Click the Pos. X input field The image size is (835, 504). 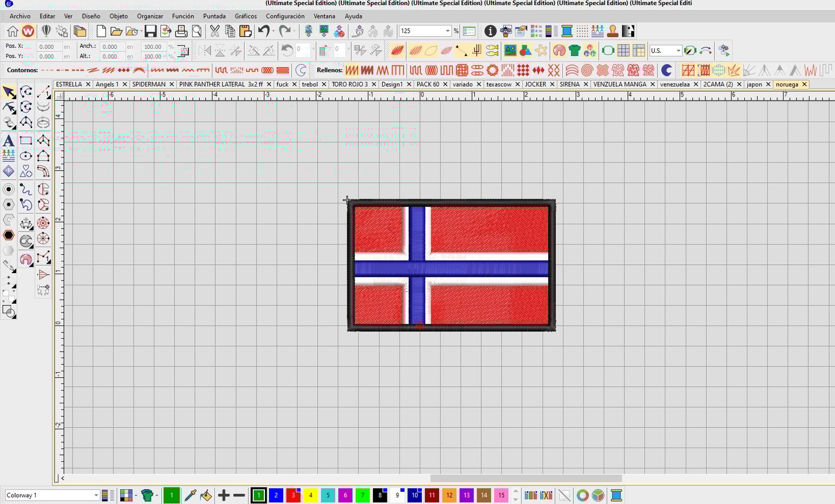(x=49, y=47)
